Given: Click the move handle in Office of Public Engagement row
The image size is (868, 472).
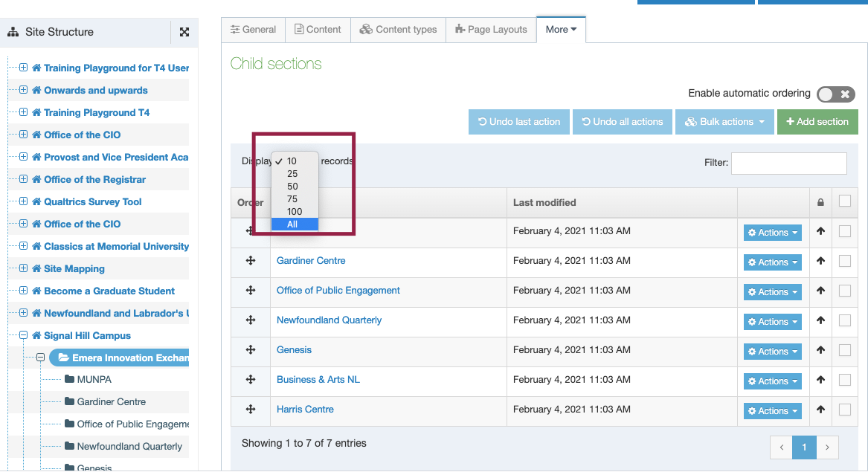Looking at the screenshot, I should point(251,291).
